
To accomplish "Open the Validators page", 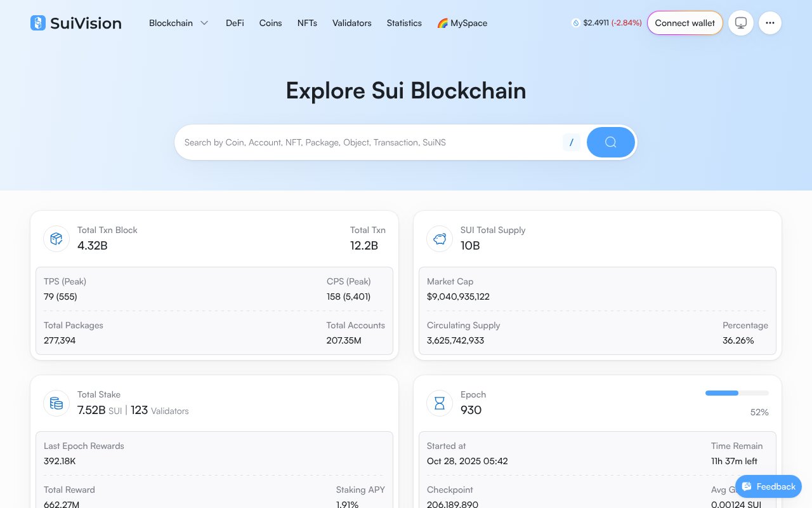I will pos(352,23).
